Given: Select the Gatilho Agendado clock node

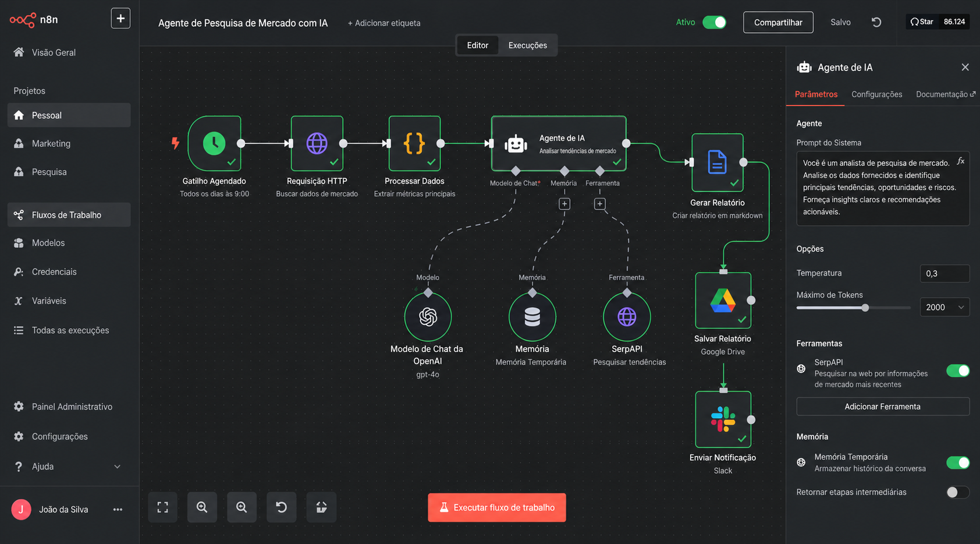Looking at the screenshot, I should [214, 143].
